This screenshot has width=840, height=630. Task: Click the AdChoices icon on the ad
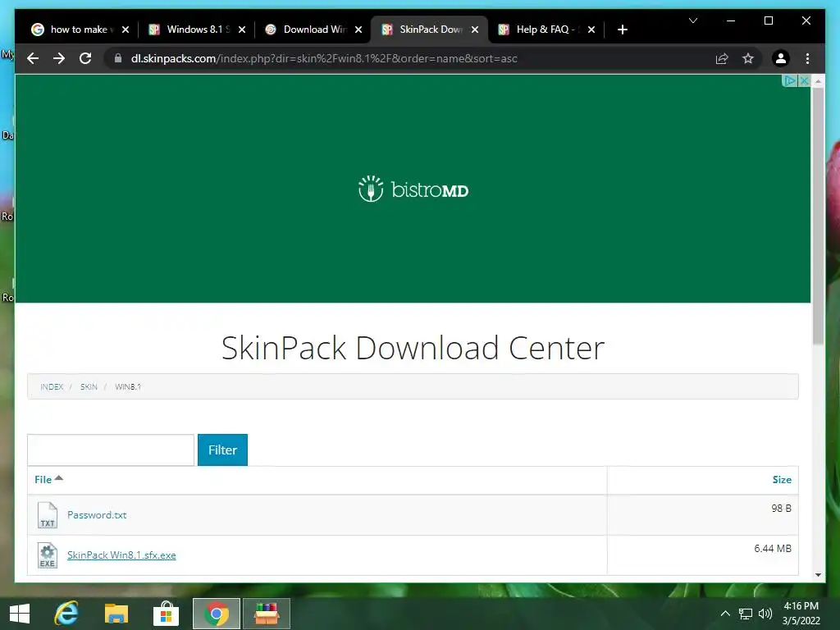pyautogui.click(x=789, y=81)
